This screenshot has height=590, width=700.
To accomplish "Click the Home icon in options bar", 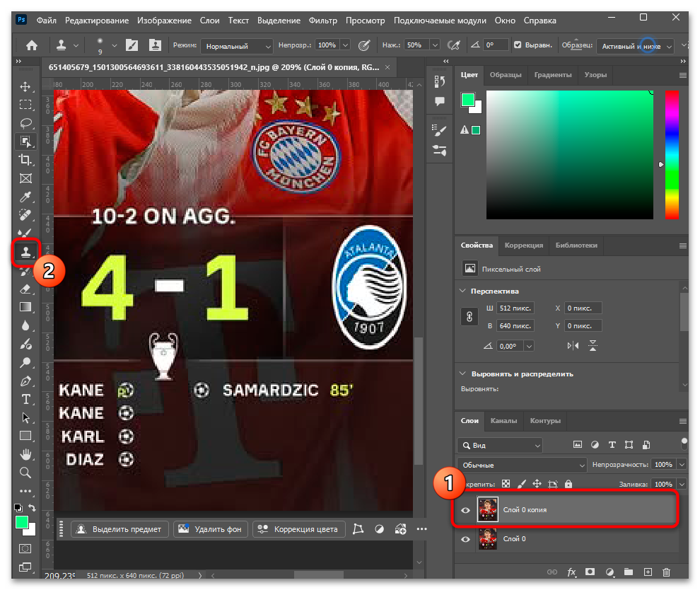I will point(32,45).
